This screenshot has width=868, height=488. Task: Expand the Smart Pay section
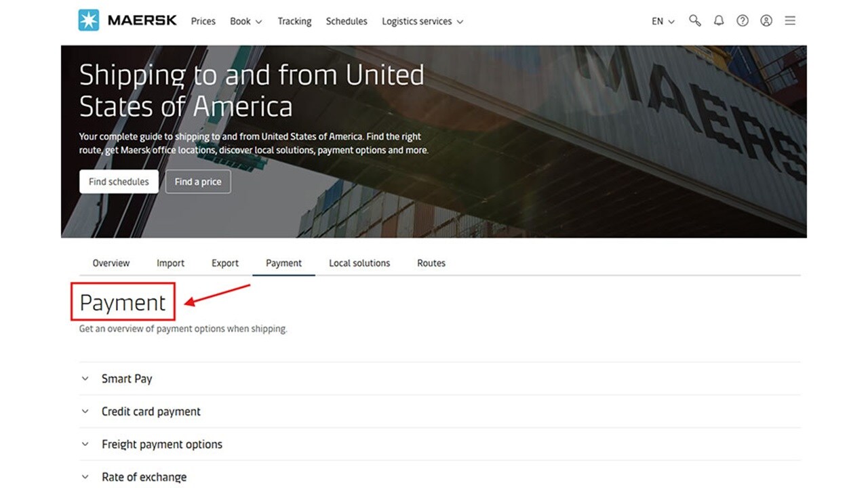coord(127,379)
